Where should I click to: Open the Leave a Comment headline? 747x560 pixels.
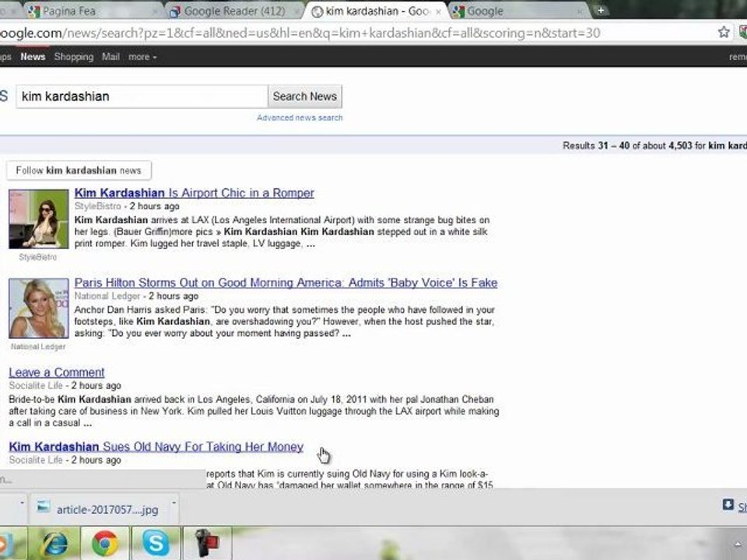tap(56, 373)
